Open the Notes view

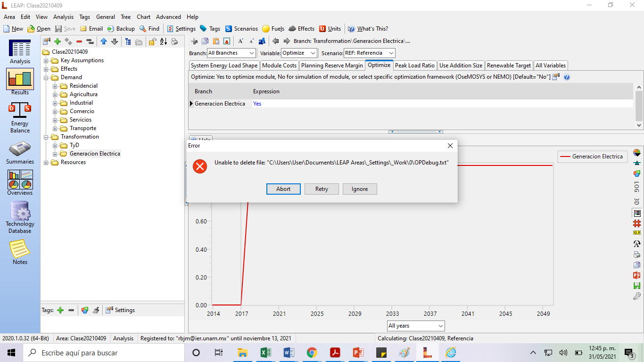tap(20, 252)
